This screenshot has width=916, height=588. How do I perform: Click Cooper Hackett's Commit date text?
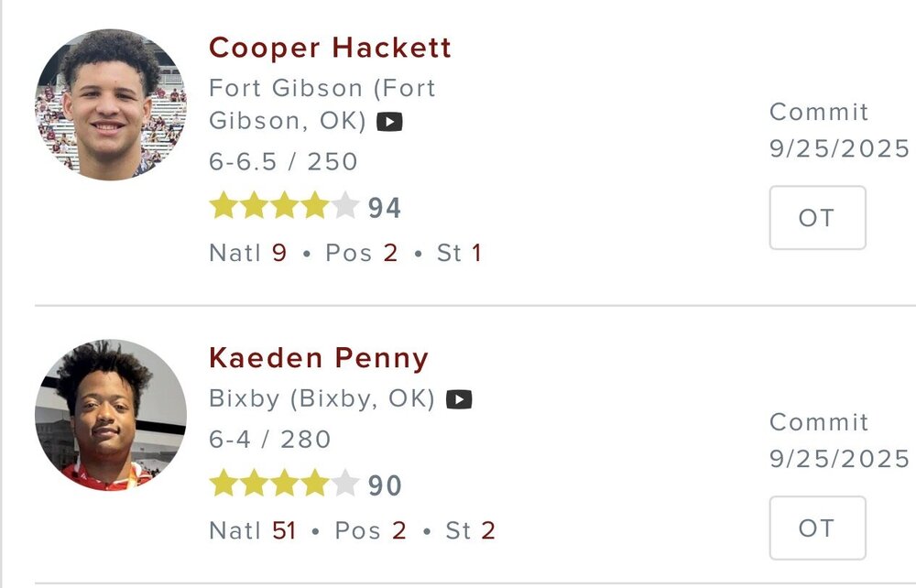[x=839, y=130]
